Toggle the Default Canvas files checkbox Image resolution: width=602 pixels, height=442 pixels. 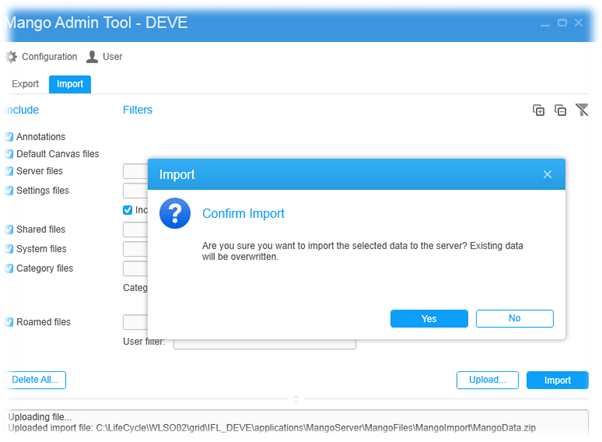point(9,154)
